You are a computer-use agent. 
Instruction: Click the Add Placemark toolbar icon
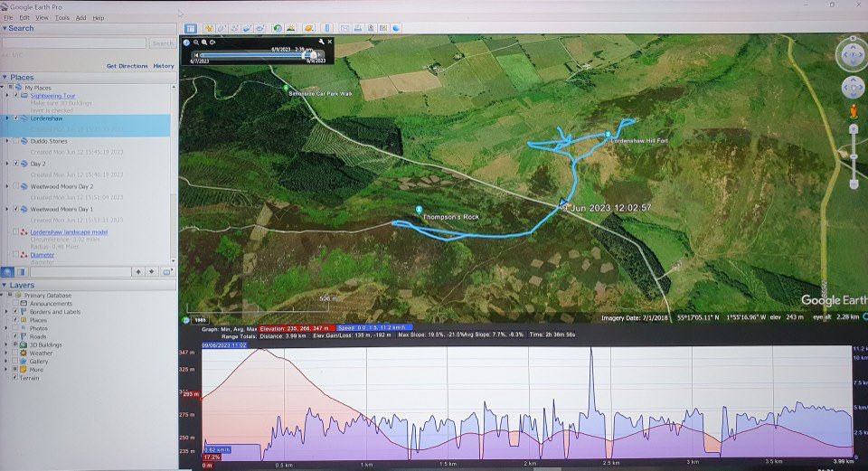(208, 28)
